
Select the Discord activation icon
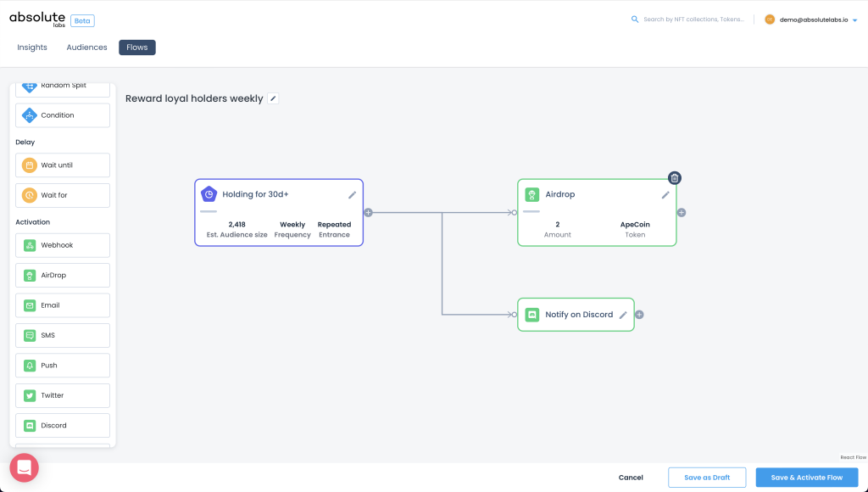(x=30, y=425)
